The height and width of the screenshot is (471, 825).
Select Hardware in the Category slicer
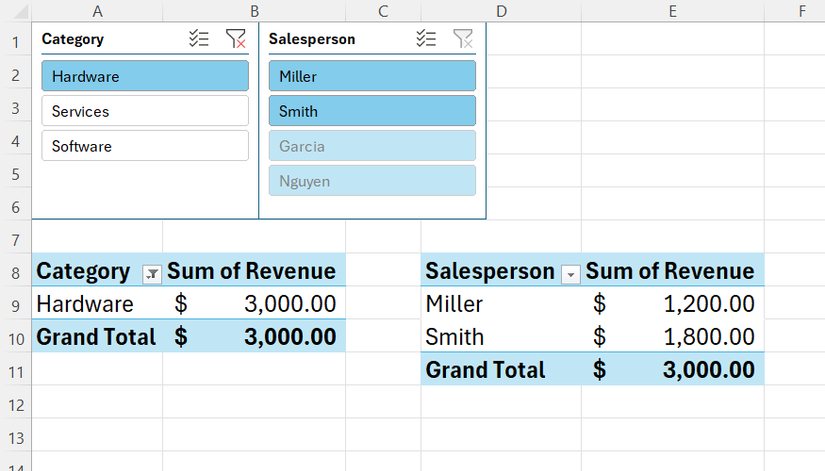pyautogui.click(x=145, y=76)
